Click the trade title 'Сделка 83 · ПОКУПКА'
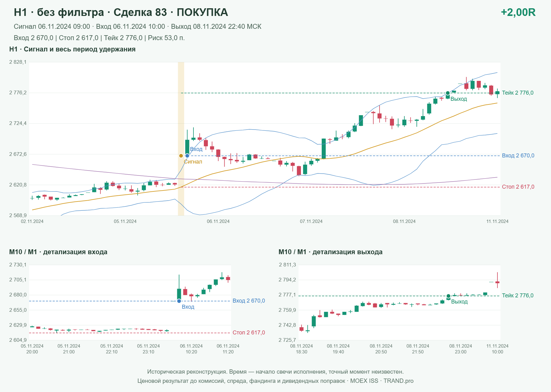 (171, 12)
